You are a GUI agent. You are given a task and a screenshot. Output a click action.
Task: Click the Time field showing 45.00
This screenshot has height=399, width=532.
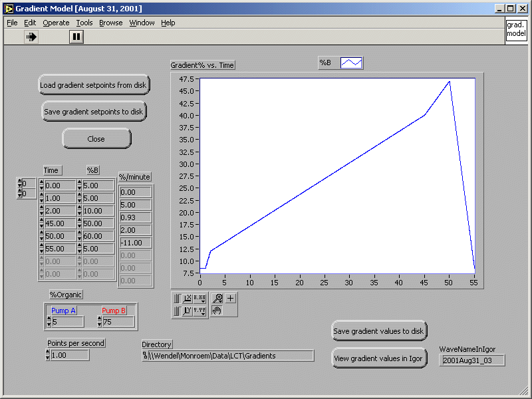[61, 223]
